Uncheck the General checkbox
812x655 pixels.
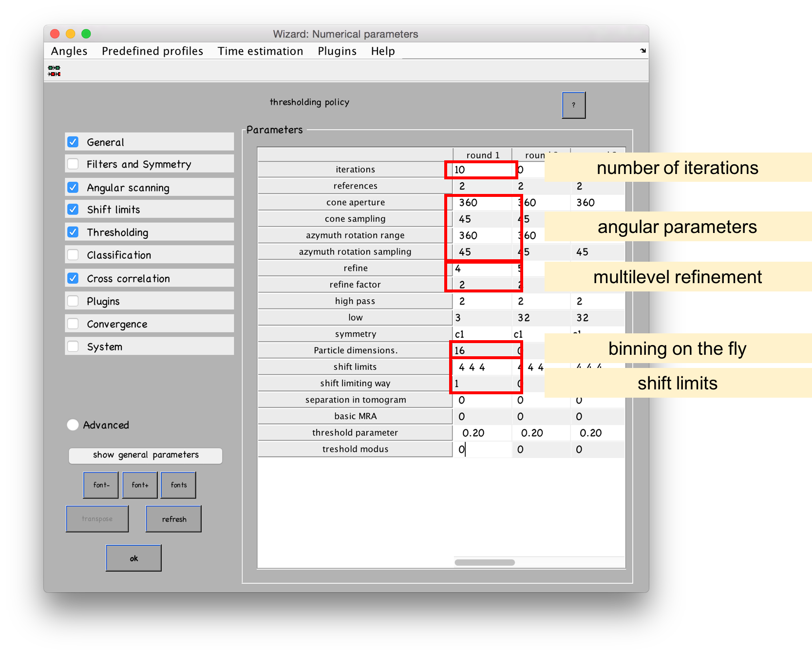[x=73, y=142]
